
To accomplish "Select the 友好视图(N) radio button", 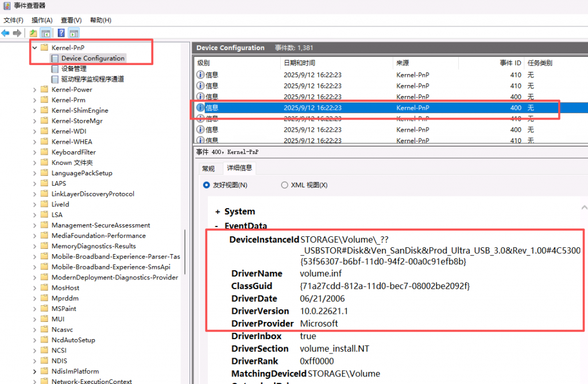I will coord(207,185).
